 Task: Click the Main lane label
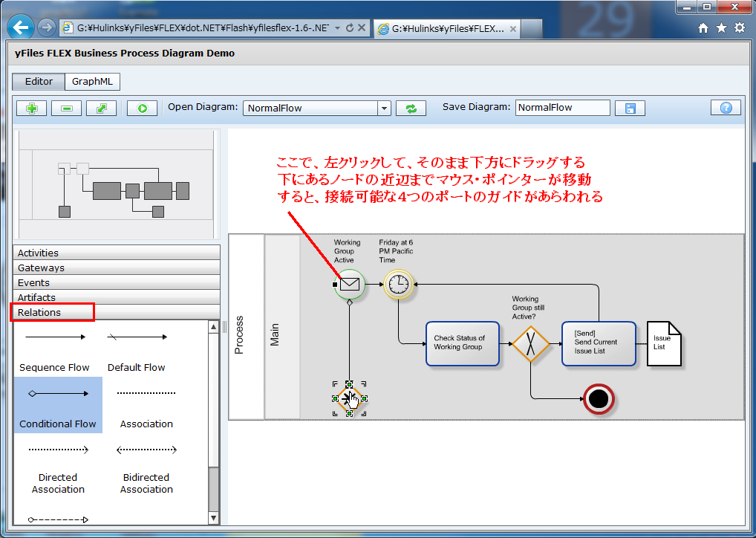tap(274, 335)
